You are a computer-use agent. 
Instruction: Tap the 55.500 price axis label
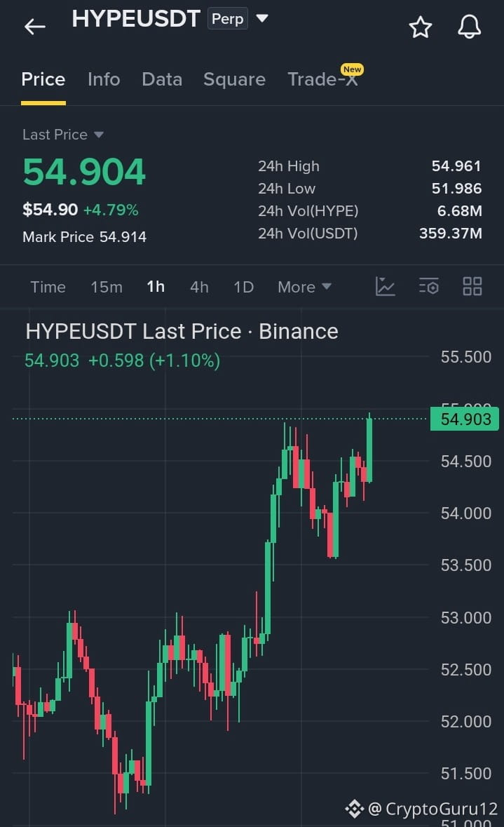pos(466,357)
